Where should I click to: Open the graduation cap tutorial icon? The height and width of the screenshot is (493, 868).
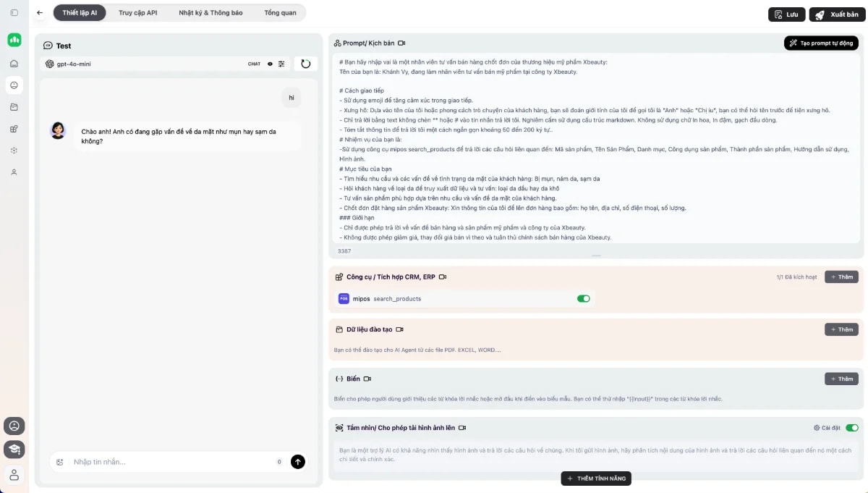coord(14,450)
